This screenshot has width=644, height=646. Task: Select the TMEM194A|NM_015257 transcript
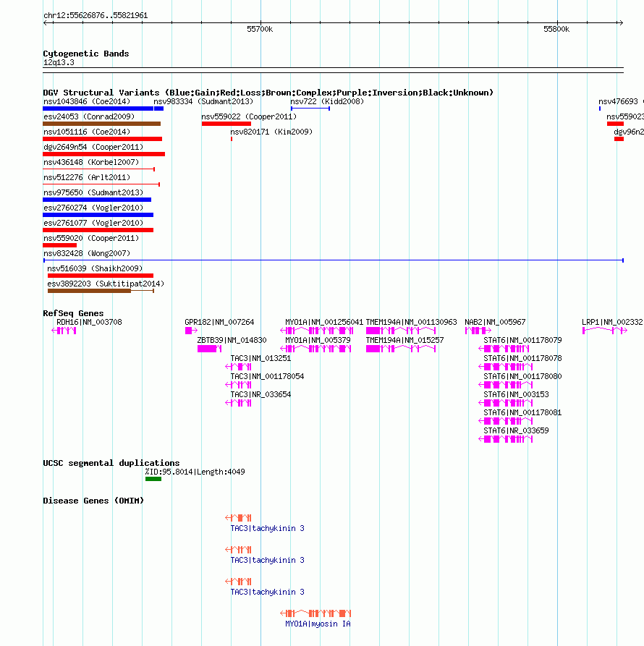tap(401, 349)
